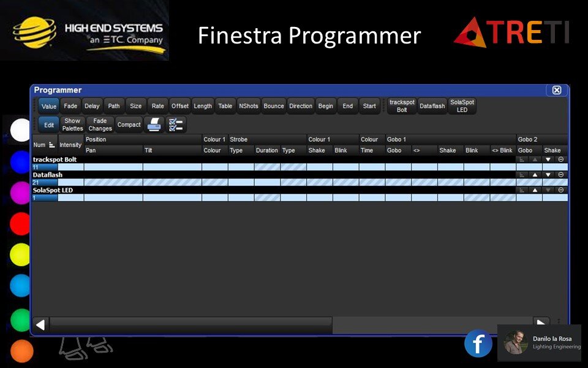Viewport: 588px width, 368px height.
Task: Select the Direction button
Action: [301, 106]
